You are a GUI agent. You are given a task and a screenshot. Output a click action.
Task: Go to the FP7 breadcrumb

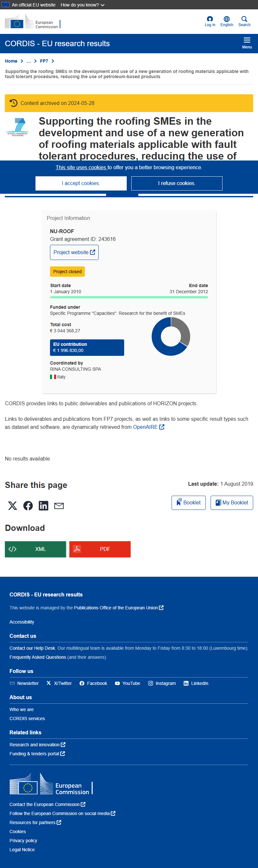tap(44, 61)
